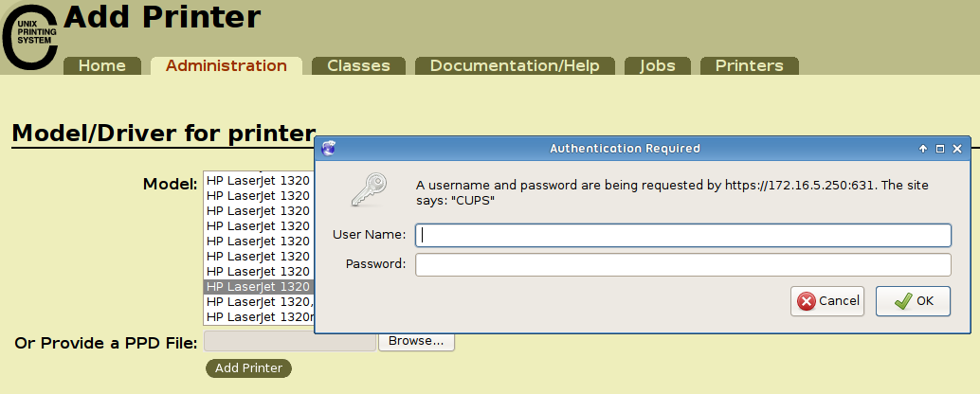Image resolution: width=980 pixels, height=394 pixels.
Task: Switch to the Administration tab
Action: tap(227, 65)
